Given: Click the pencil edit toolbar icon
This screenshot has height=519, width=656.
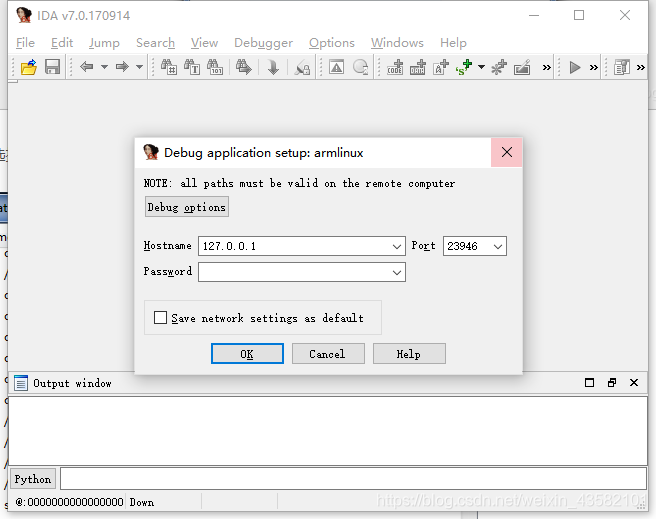Looking at the screenshot, I should point(523,67).
